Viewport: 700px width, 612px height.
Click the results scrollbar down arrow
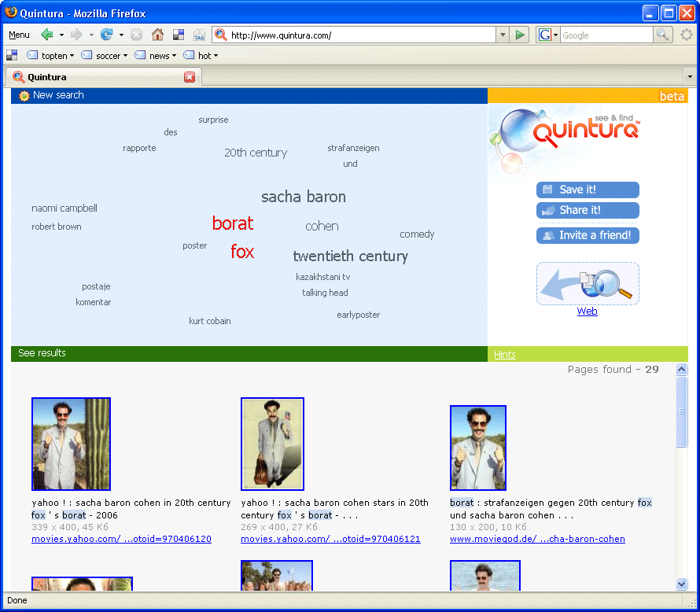pos(681,584)
